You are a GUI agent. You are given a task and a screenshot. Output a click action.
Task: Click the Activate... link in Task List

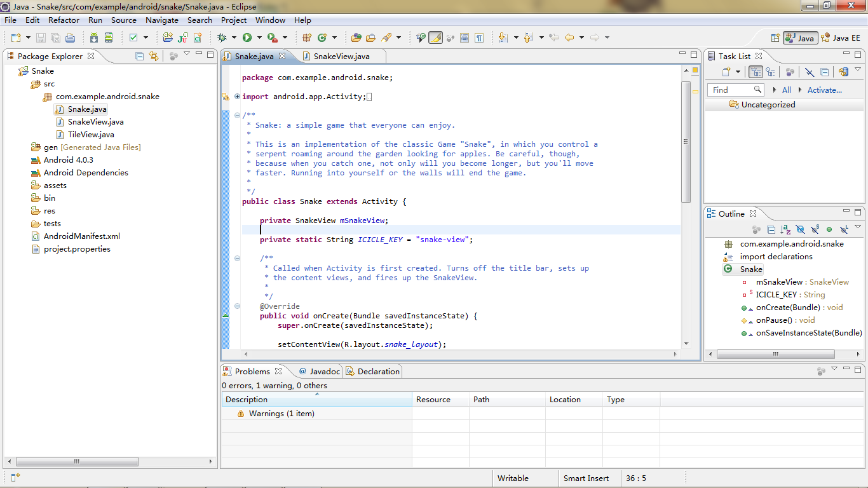point(824,90)
